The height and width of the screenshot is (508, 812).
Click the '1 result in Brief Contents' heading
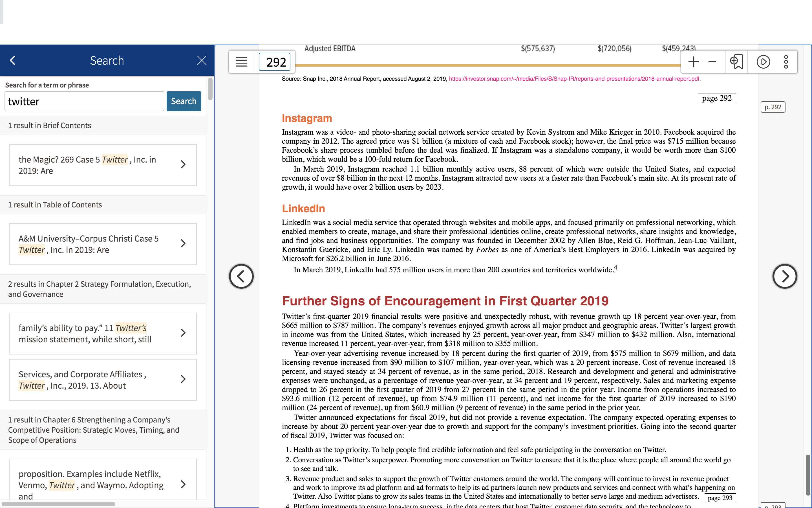click(50, 125)
